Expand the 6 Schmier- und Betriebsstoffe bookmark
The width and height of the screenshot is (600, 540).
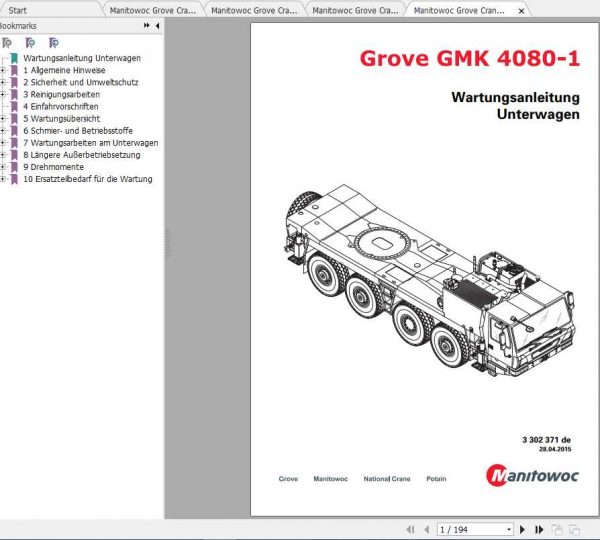click(x=2, y=131)
